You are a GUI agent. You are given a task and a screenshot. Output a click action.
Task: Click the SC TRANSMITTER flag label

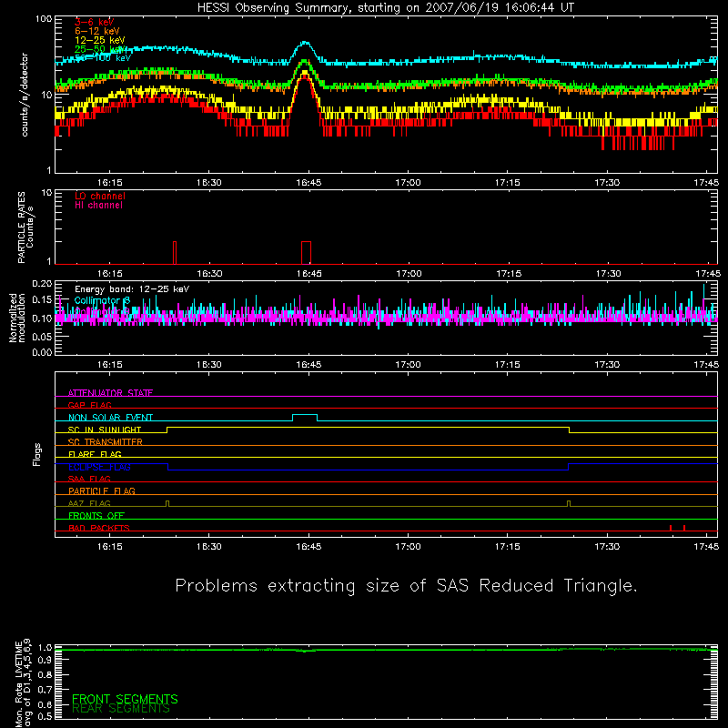pyautogui.click(x=106, y=442)
